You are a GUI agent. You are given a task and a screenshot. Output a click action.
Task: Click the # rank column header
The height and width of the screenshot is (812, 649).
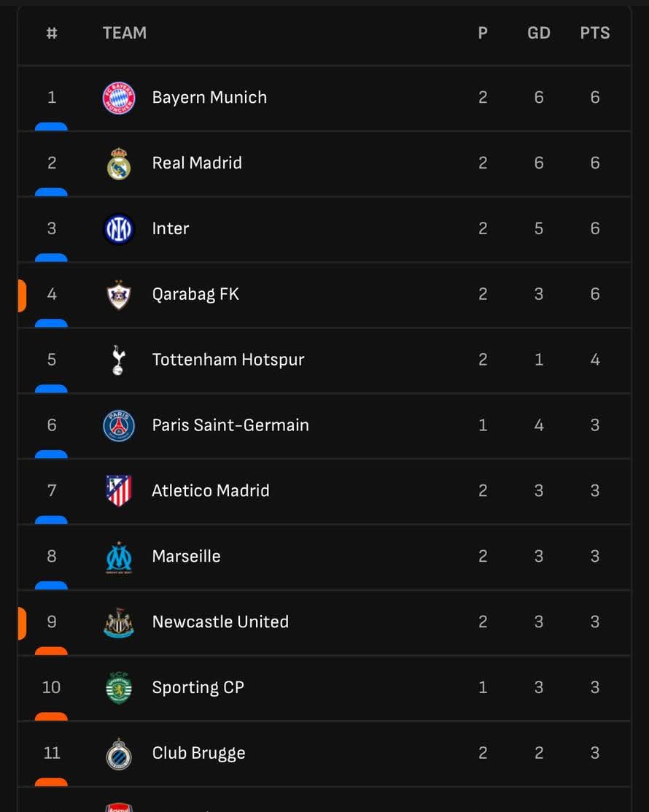pos(52,33)
